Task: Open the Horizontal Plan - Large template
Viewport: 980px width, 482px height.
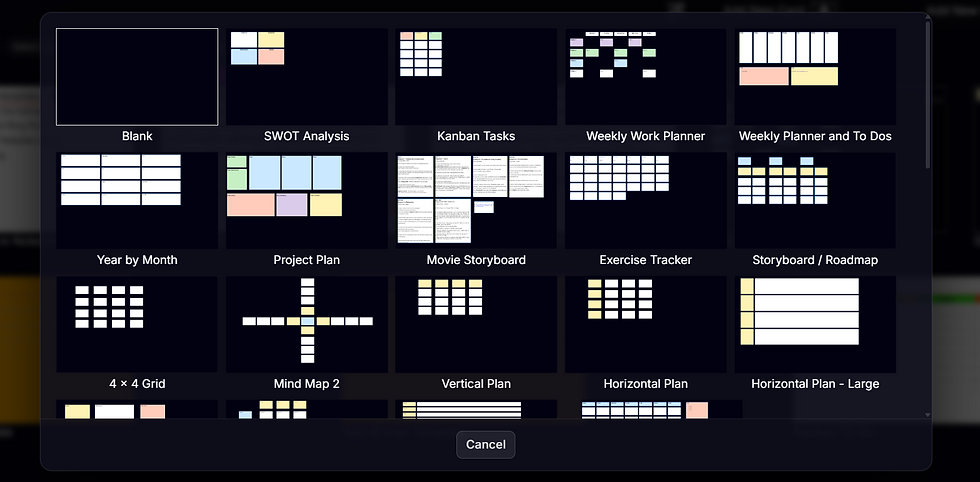Action: point(815,324)
